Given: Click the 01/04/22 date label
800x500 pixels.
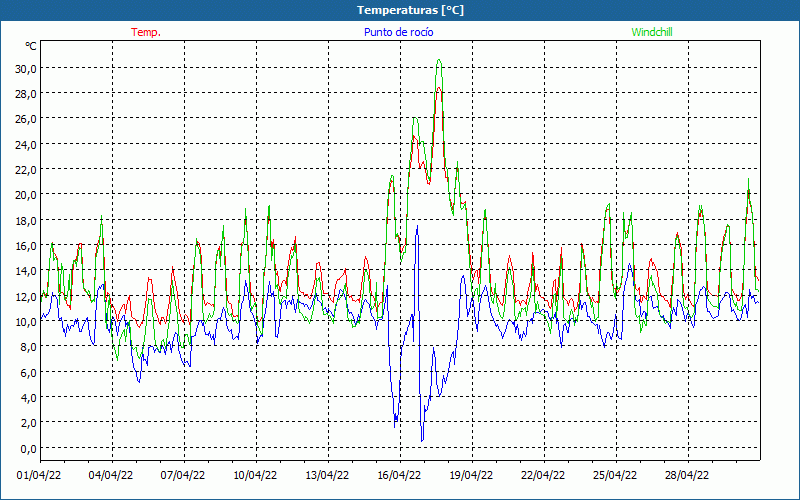Looking at the screenshot, I should pyautogui.click(x=39, y=475).
